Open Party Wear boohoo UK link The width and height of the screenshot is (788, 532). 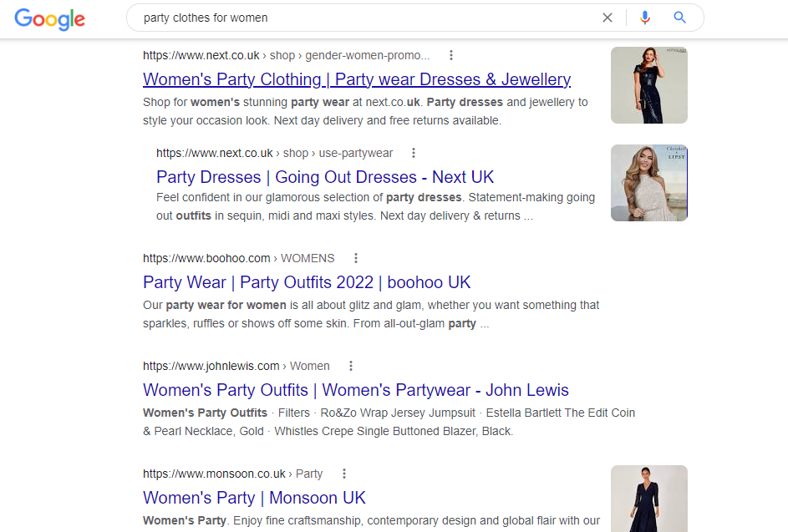(x=307, y=282)
